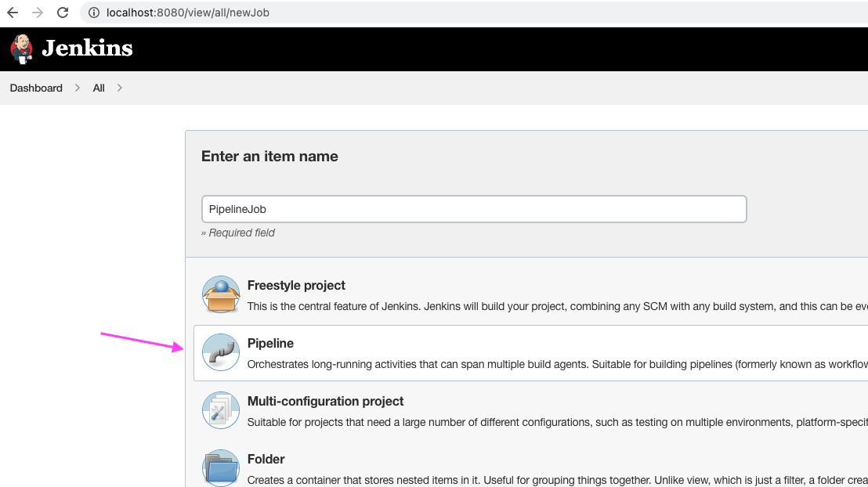Reload the page with the refresh icon

[x=62, y=13]
